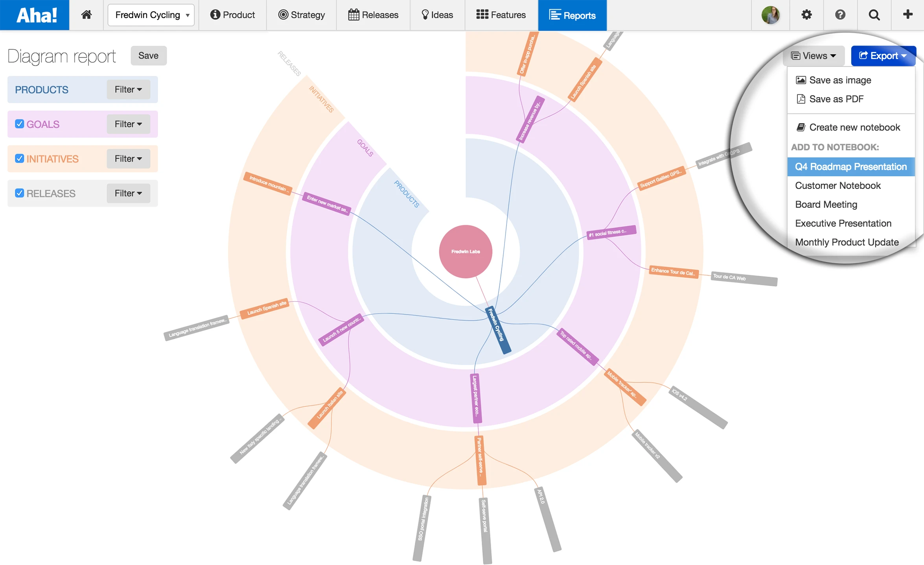Select Q4 Roadmap Presentation notebook
Screen dimensions: 924x565
tap(850, 167)
